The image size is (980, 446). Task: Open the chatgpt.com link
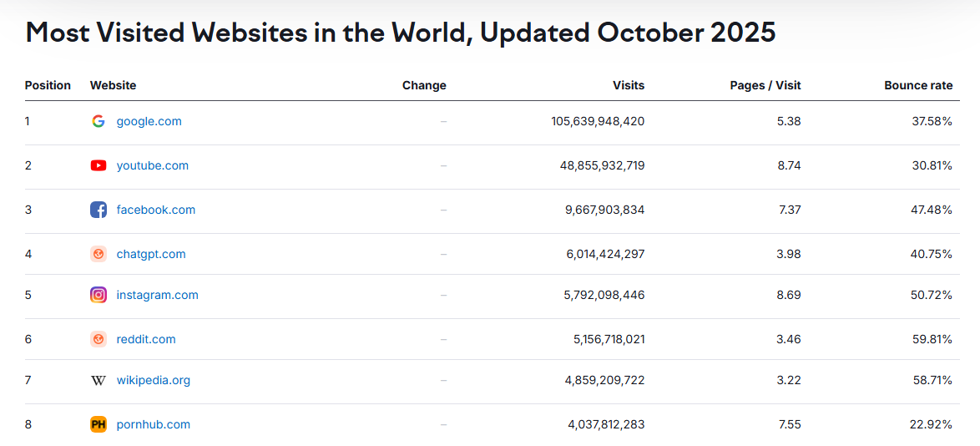(151, 254)
